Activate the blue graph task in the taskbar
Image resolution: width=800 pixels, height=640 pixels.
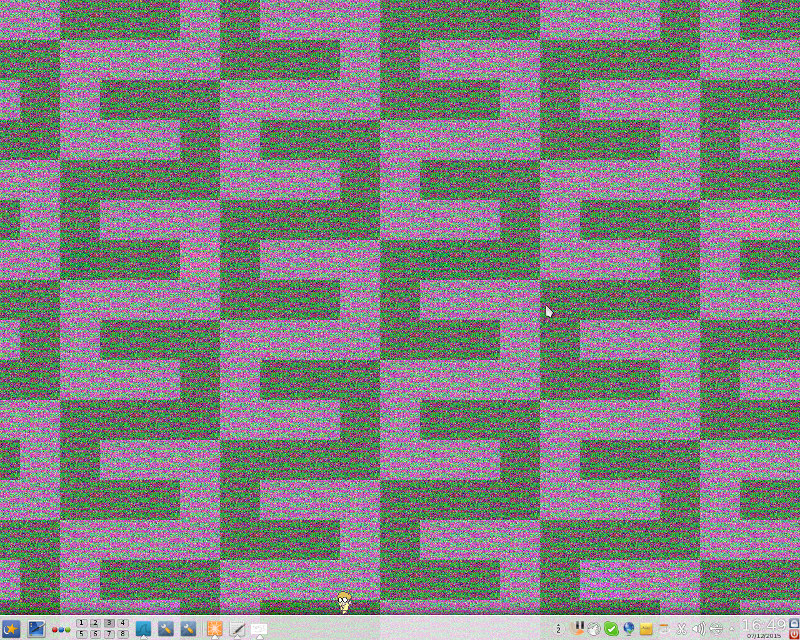pyautogui.click(x=143, y=629)
